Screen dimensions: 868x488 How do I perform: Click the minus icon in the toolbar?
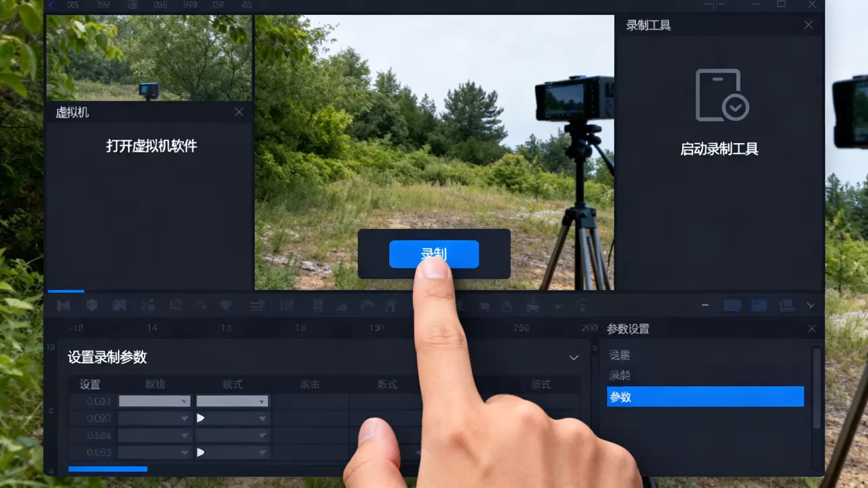click(705, 306)
